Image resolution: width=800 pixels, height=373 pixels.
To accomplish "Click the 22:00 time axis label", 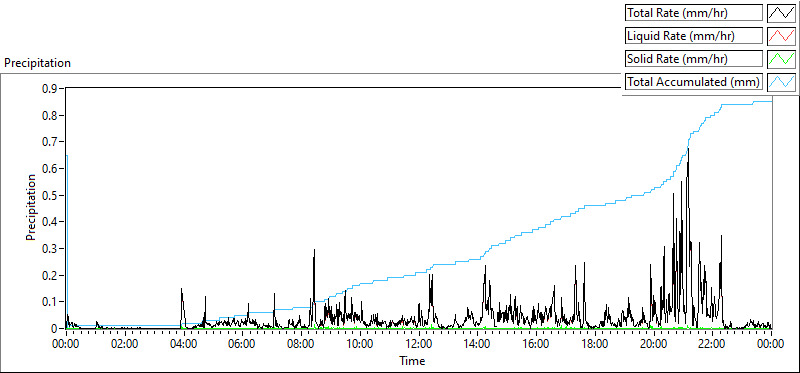I will [713, 344].
